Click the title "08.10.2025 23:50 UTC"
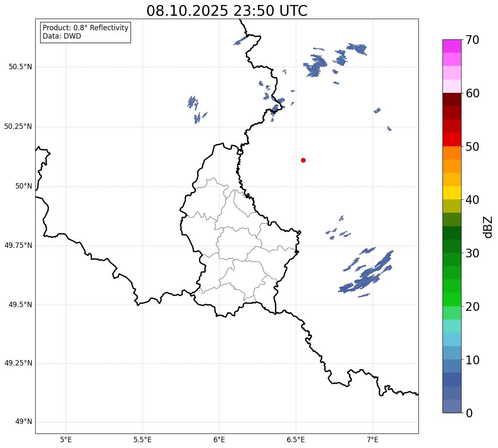 [227, 10]
